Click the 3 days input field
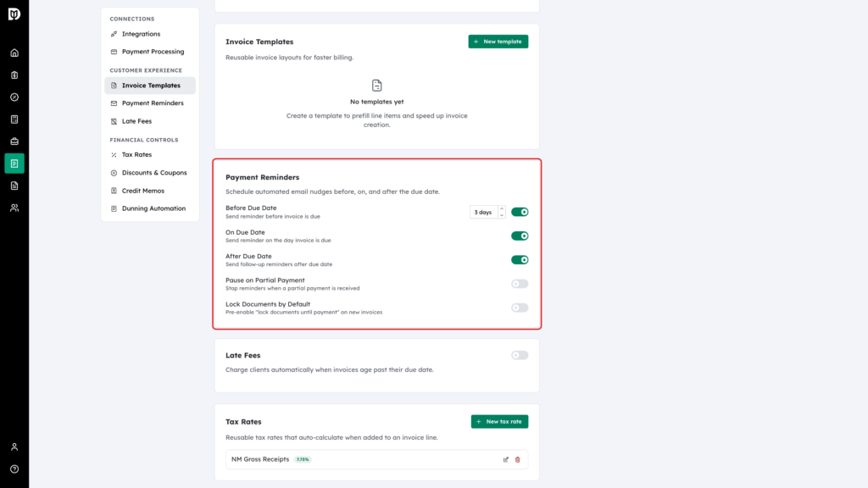Screen dimensions: 868x488 [484, 213]
